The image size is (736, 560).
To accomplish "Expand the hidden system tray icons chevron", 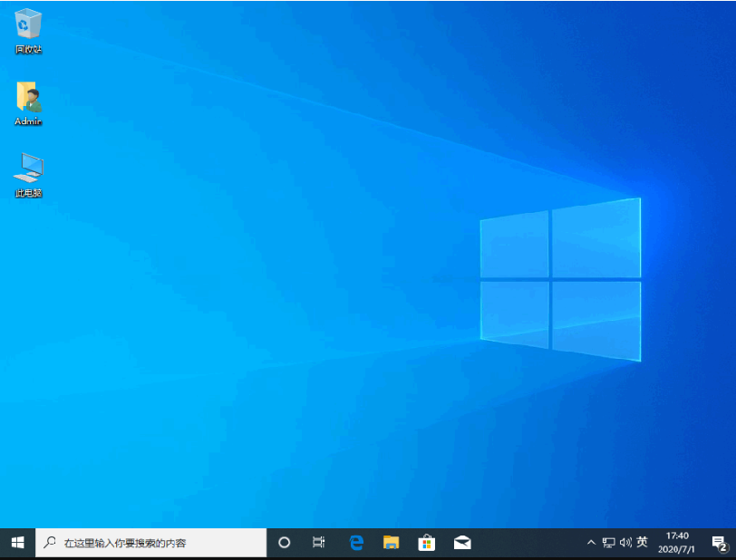I will pyautogui.click(x=592, y=543).
